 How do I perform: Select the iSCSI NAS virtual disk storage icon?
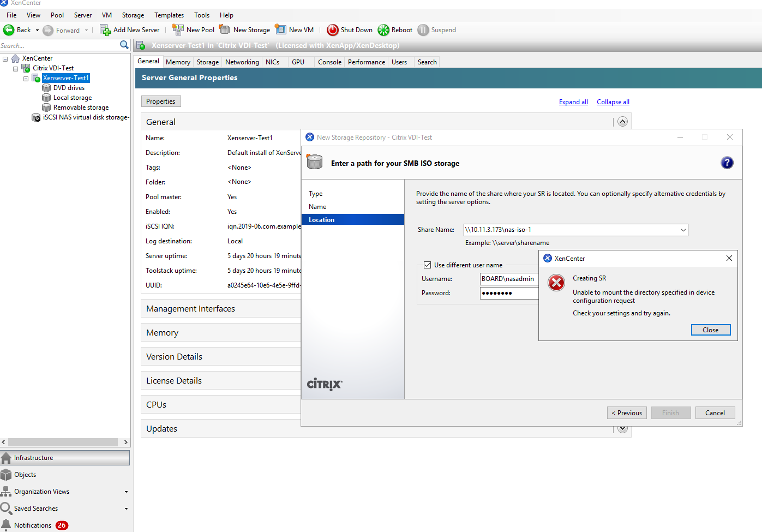coord(36,117)
